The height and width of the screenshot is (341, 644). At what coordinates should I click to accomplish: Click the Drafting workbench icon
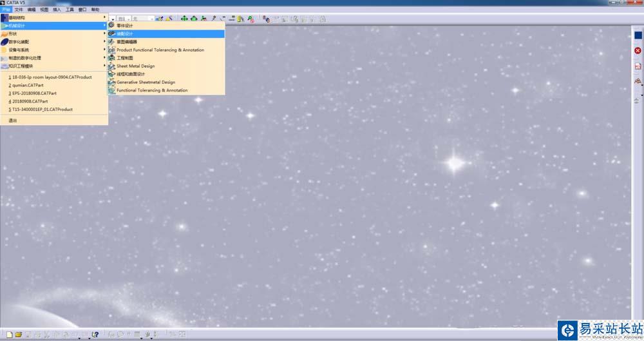coord(111,57)
